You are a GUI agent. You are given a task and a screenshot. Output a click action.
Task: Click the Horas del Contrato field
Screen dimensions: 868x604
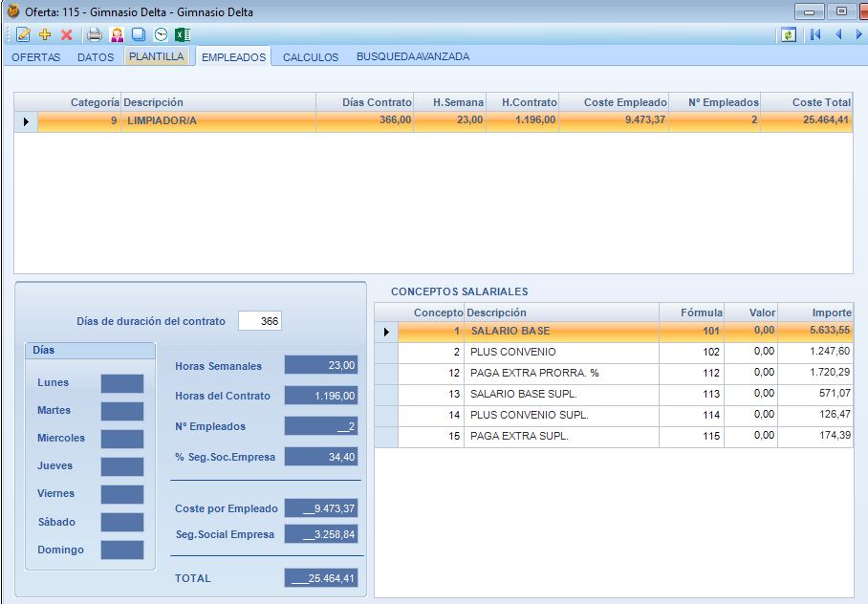[321, 396]
